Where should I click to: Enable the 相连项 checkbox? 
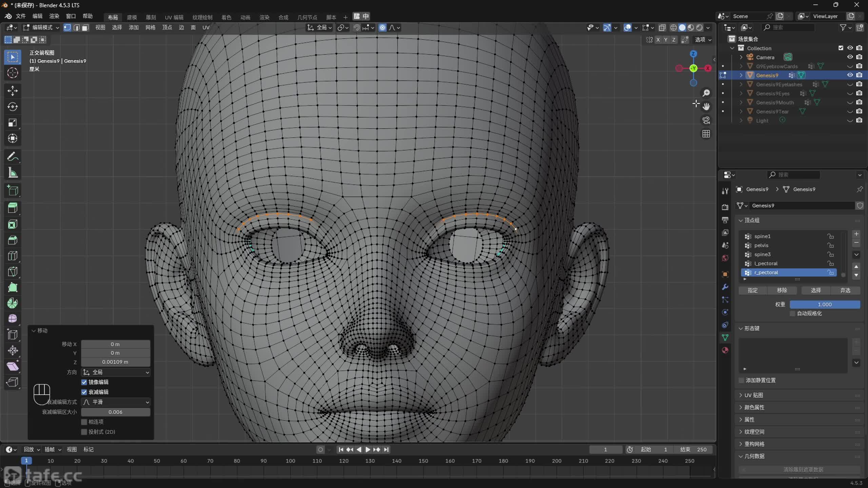(84, 422)
